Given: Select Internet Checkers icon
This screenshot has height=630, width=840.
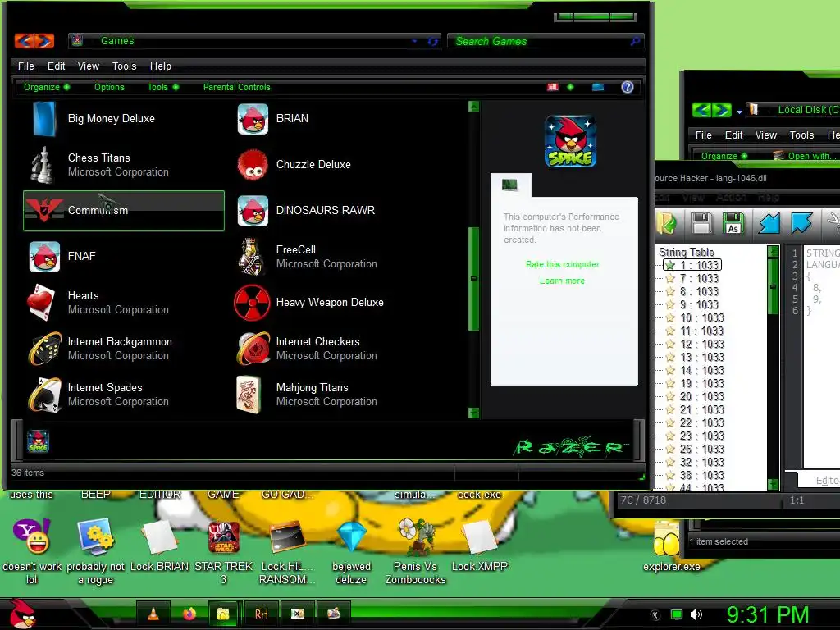Looking at the screenshot, I should [x=253, y=349].
